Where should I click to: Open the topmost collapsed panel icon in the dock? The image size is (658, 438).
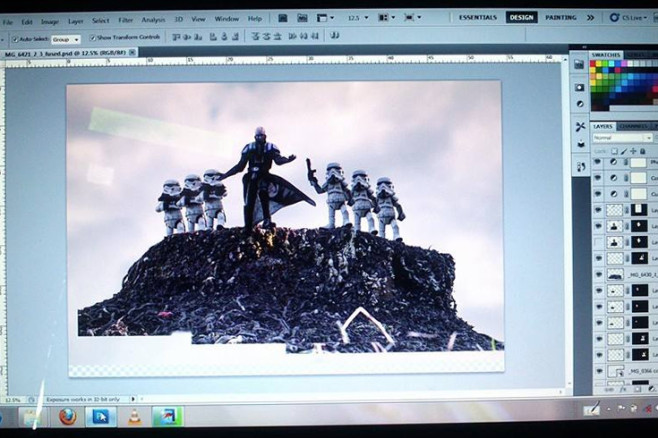(579, 64)
